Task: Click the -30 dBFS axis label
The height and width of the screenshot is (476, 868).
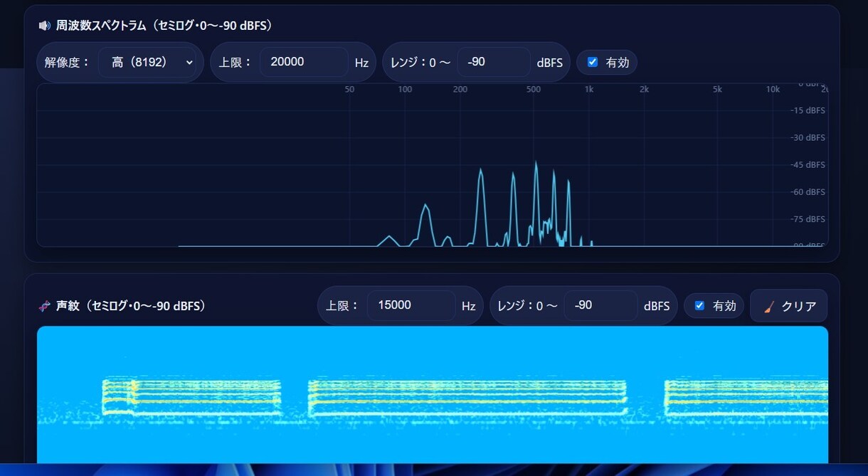Action: coord(808,137)
